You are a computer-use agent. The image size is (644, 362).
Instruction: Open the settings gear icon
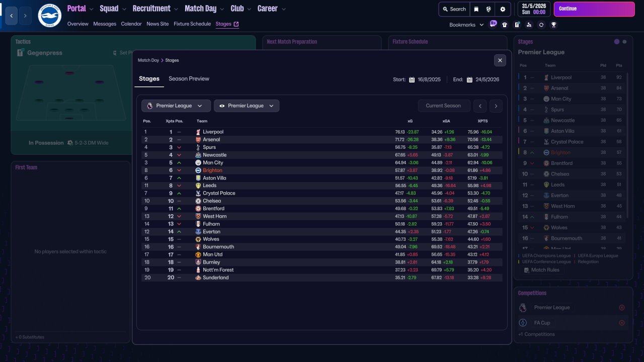pyautogui.click(x=503, y=9)
